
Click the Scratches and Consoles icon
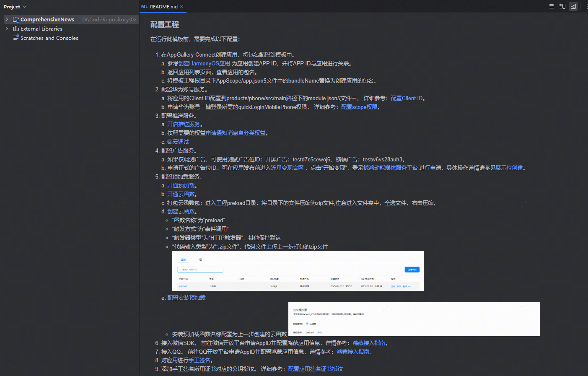16,38
